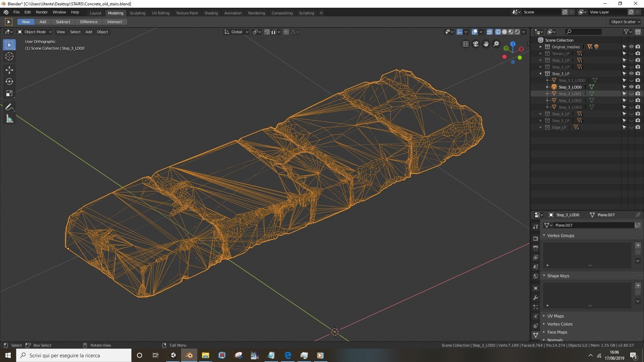Hide Step_3_LOD0 with its eye icon
Image resolution: width=644 pixels, height=362 pixels.
tap(631, 87)
